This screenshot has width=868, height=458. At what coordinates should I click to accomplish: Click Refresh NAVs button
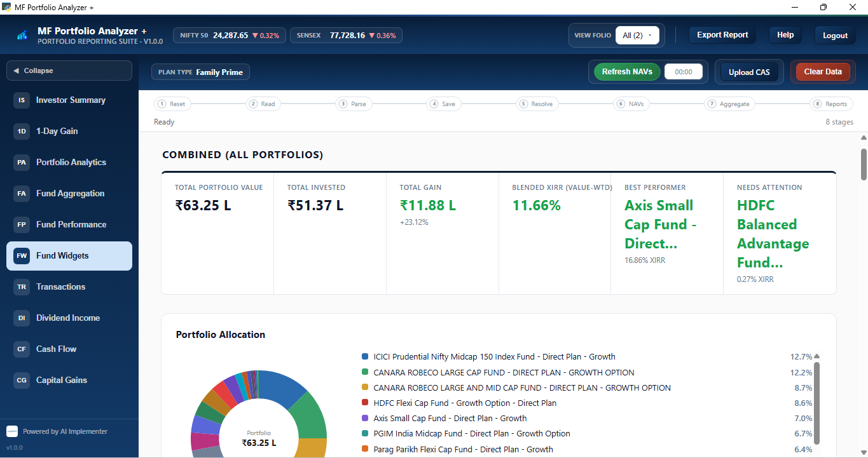(627, 72)
